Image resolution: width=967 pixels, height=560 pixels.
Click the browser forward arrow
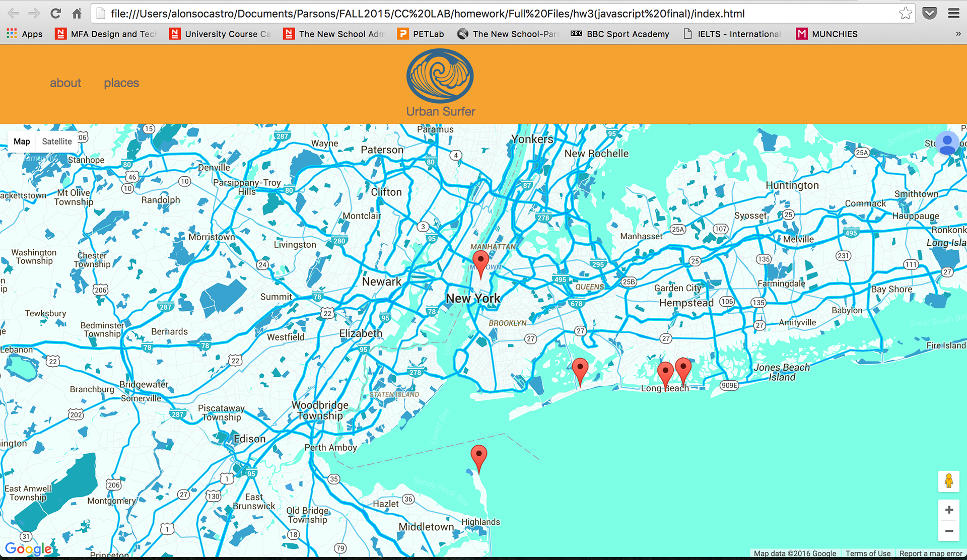(34, 14)
